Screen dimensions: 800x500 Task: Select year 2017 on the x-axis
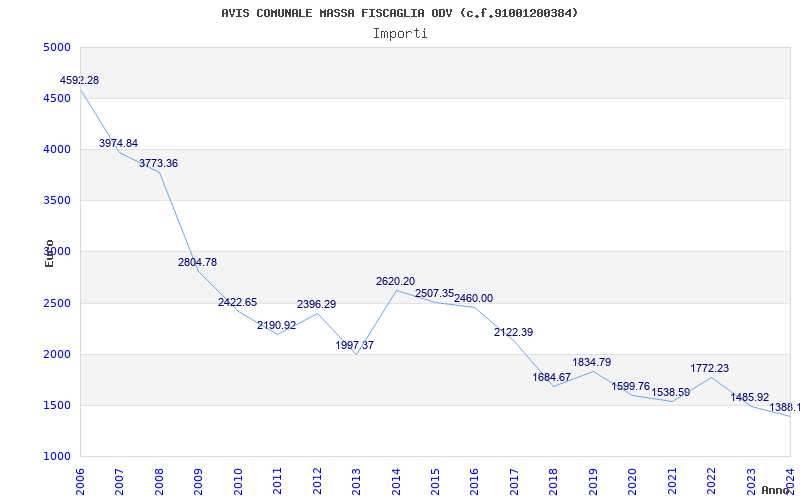point(514,481)
